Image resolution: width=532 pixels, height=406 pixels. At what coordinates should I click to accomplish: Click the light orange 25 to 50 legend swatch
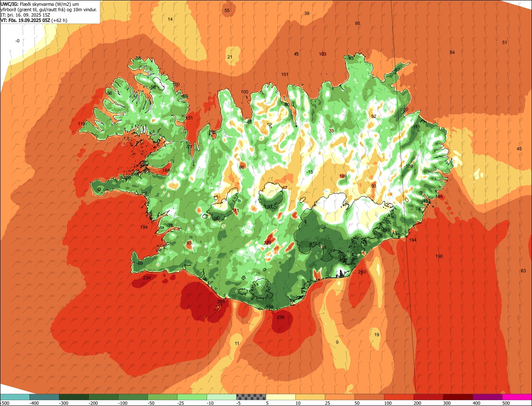pyautogui.click(x=340, y=397)
